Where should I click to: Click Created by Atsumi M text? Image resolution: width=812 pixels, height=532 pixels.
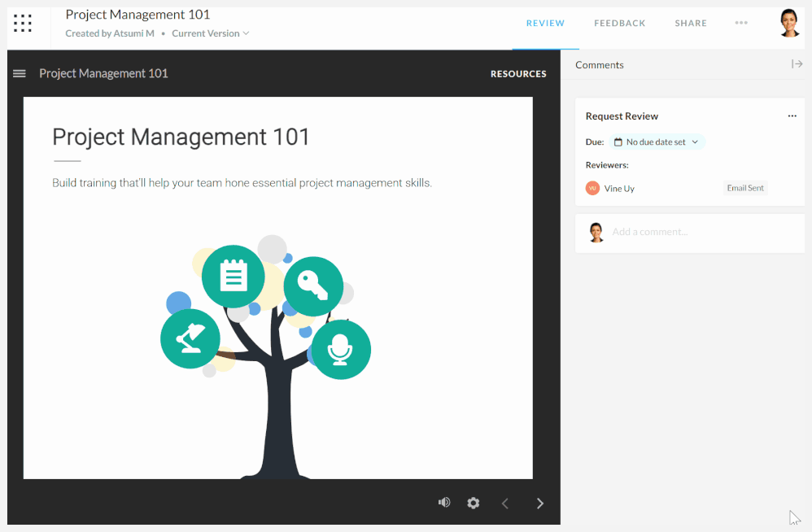110,33
